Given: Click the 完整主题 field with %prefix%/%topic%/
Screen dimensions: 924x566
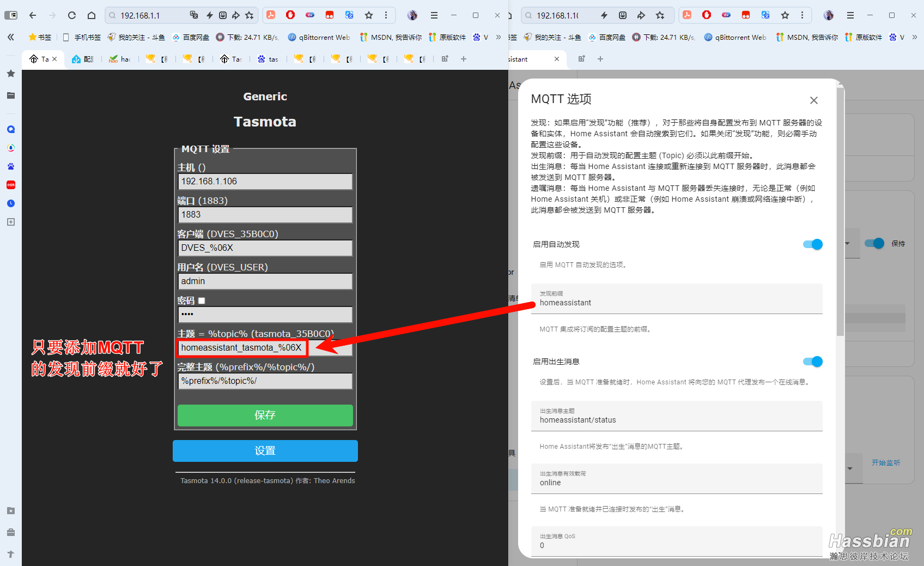Looking at the screenshot, I should tap(265, 381).
